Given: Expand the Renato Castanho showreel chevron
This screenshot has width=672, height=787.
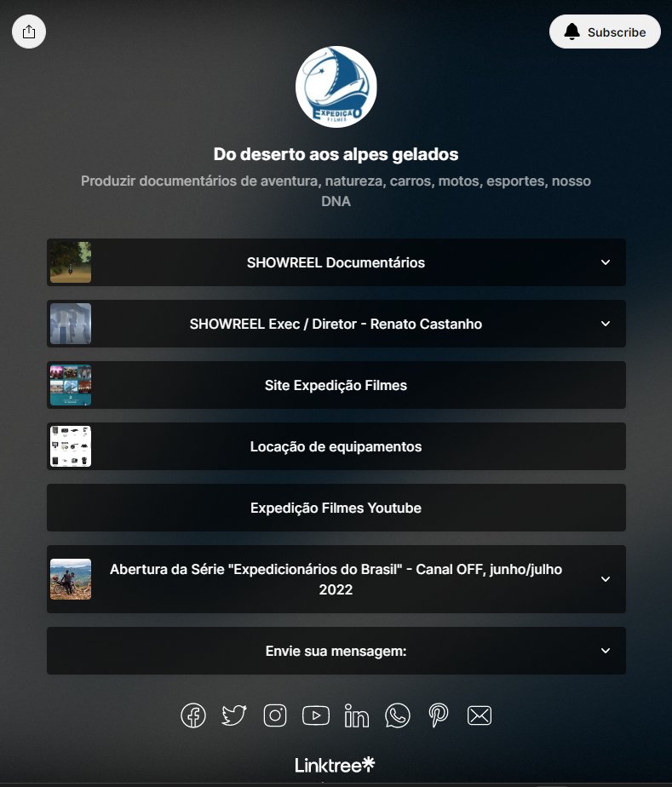Looking at the screenshot, I should point(606,324).
